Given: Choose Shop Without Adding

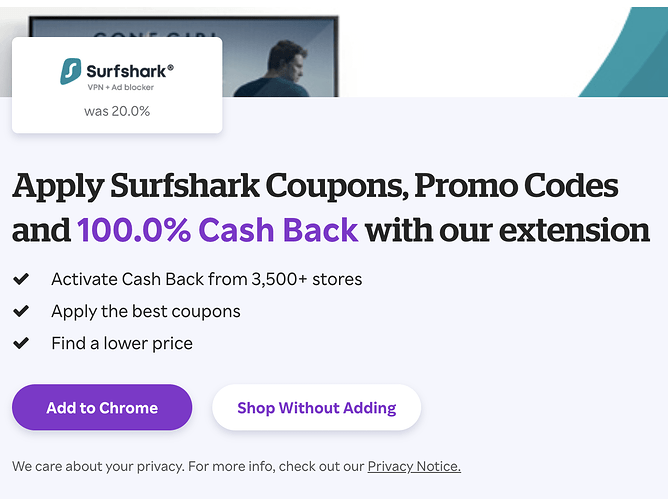Looking at the screenshot, I should coord(317,407).
